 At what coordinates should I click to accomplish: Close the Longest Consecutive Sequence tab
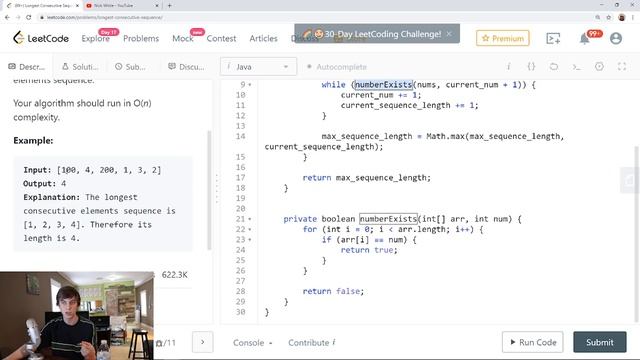click(77, 6)
